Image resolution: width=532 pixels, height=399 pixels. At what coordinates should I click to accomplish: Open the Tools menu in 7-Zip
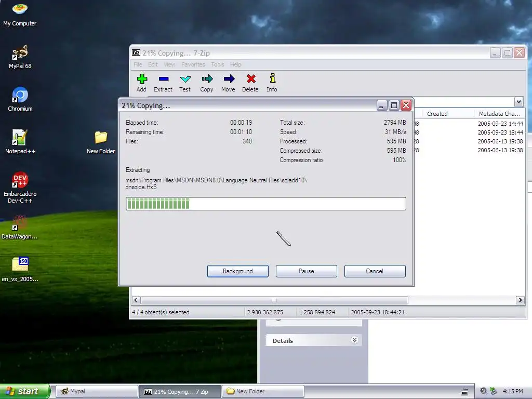click(x=218, y=64)
